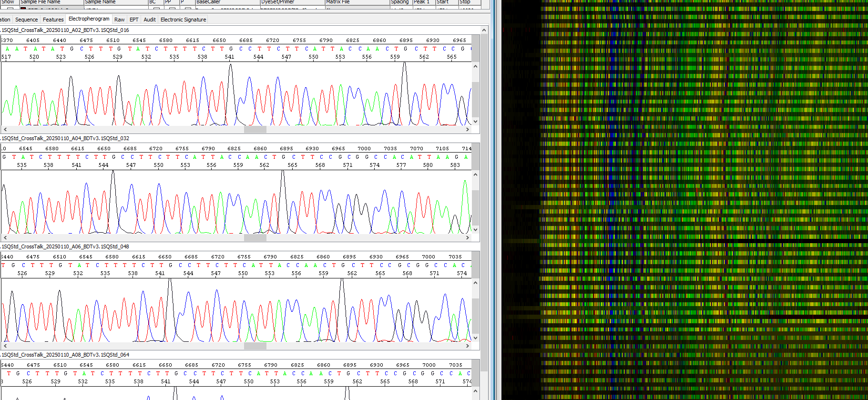This screenshot has width=868, height=400.
Task: Click the scroll-left arrow under the A04 trace
Action: point(5,237)
